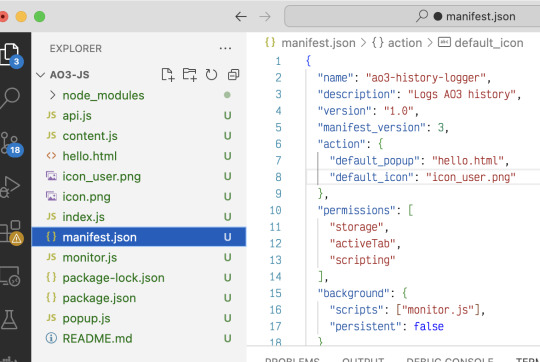This screenshot has height=362, width=540.
Task: Click the "ao3-history-logger" string value
Action: 425,78
